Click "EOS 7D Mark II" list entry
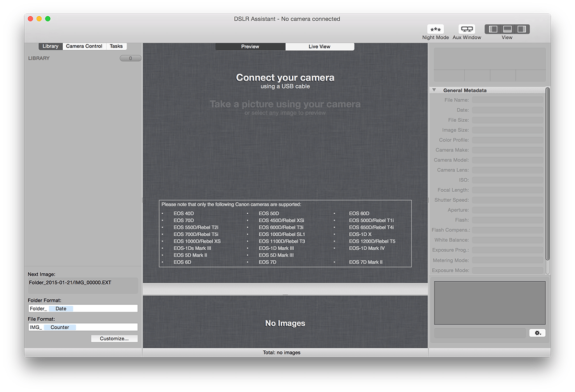 pyautogui.click(x=366, y=262)
